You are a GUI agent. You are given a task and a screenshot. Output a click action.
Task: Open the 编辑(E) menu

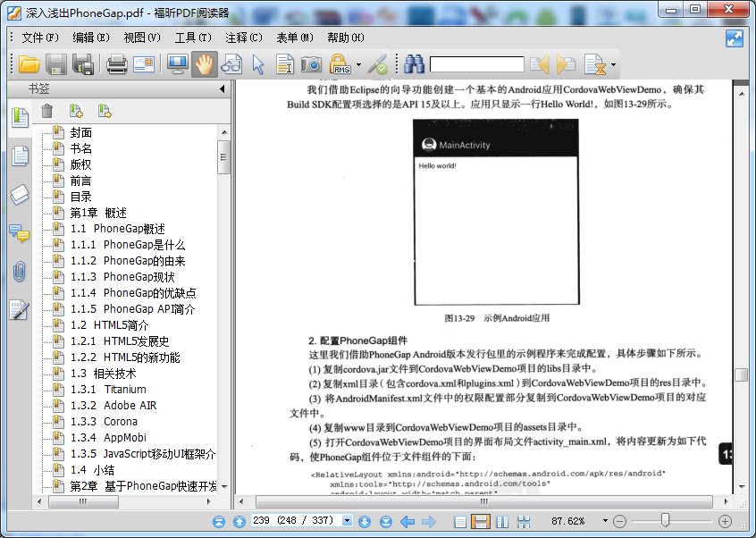91,38
